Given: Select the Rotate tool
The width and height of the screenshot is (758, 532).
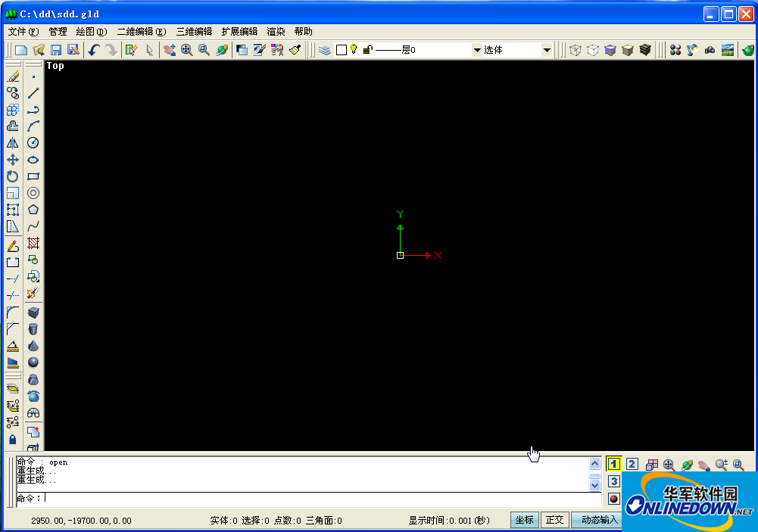Looking at the screenshot, I should pyautogui.click(x=13, y=176).
